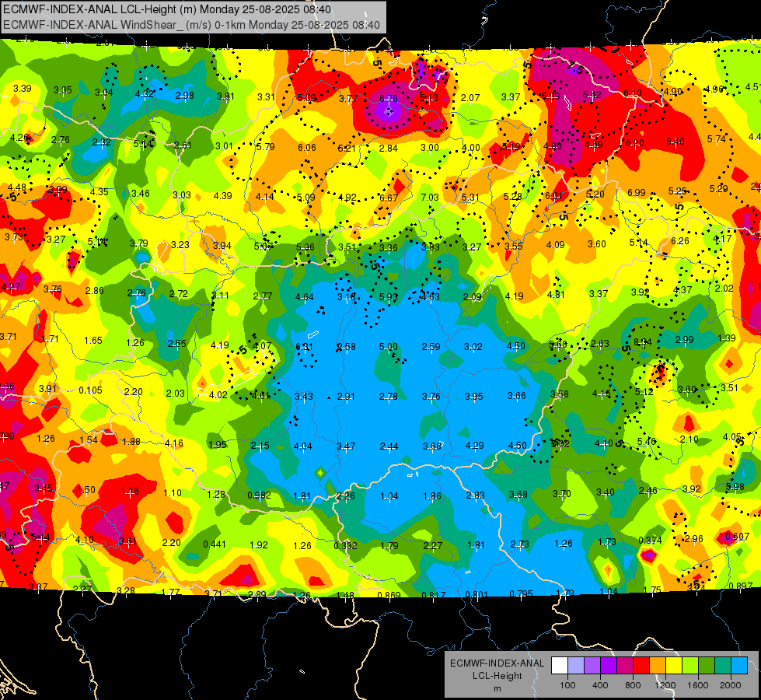
Task: Click the wind shear value 6.10
Action: [633, 93]
